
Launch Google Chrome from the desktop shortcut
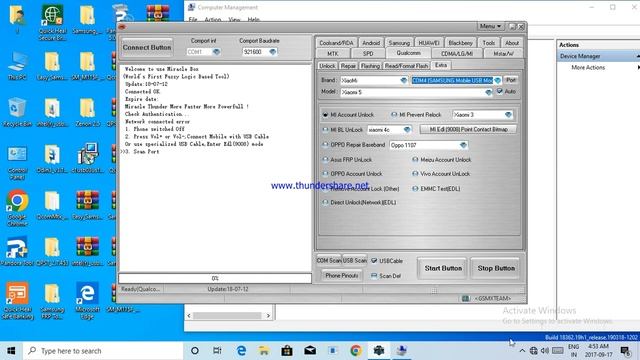point(17,207)
